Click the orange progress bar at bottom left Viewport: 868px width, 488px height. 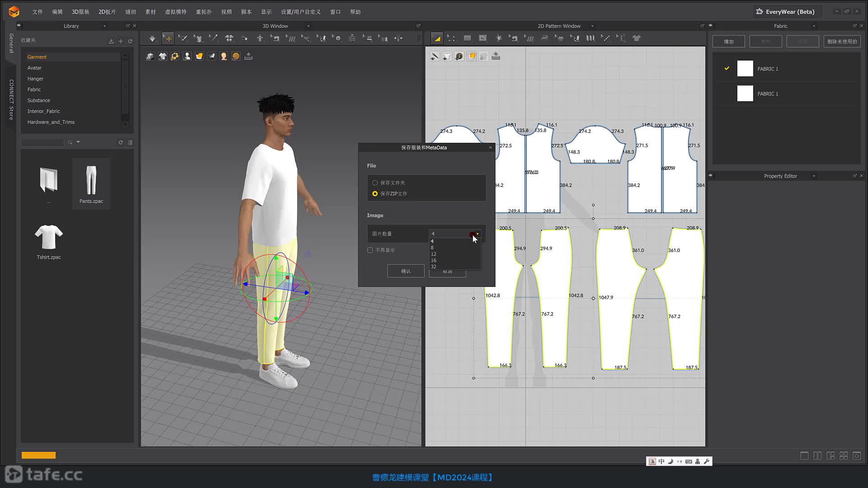tap(38, 455)
